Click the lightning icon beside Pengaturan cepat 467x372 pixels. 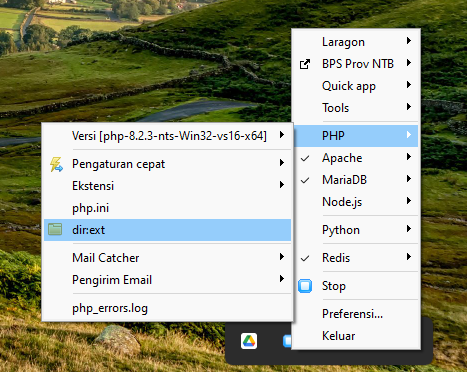click(x=56, y=164)
